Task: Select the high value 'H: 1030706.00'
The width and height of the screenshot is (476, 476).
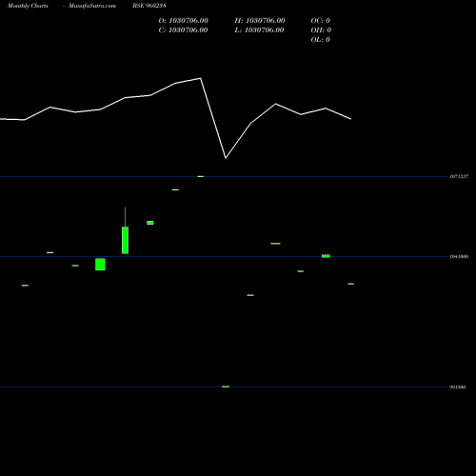Action: [260, 20]
